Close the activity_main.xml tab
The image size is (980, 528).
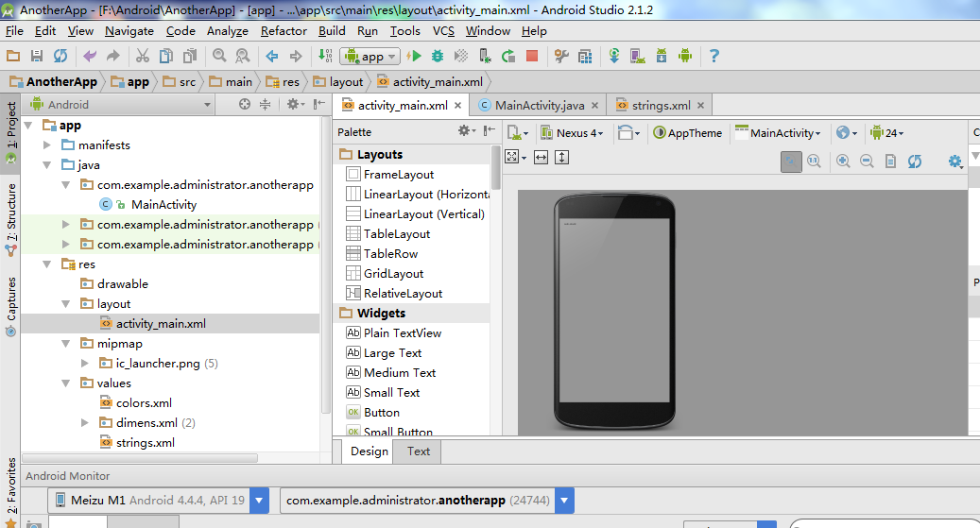pos(458,106)
